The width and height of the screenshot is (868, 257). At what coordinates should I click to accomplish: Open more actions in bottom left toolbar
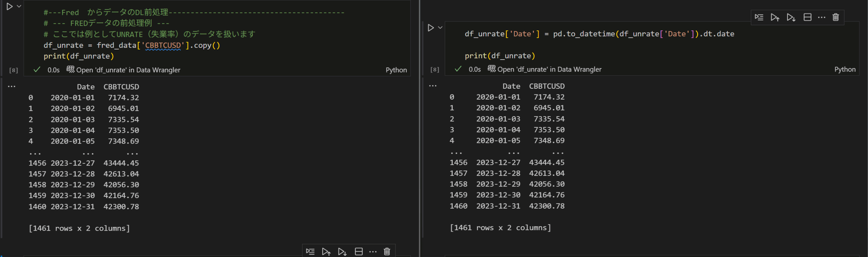373,252
